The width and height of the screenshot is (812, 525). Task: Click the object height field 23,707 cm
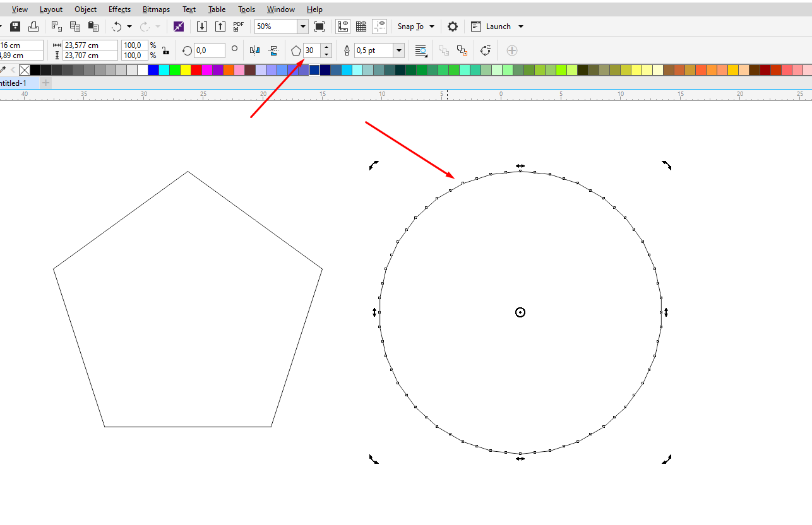click(90, 56)
